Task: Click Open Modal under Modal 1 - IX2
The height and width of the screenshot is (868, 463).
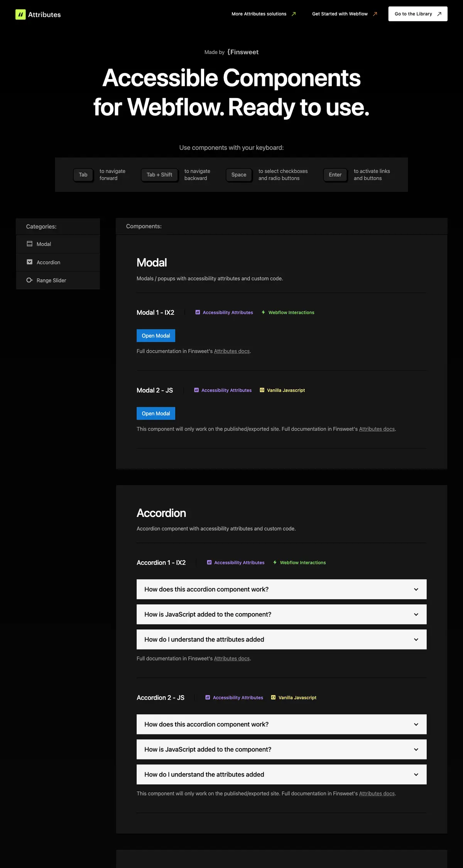Action: click(x=156, y=336)
